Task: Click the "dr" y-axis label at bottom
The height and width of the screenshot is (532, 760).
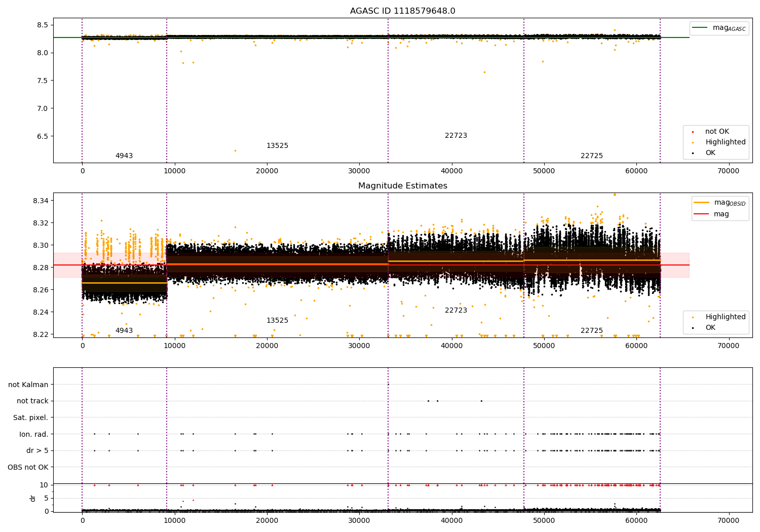Action: [x=33, y=498]
